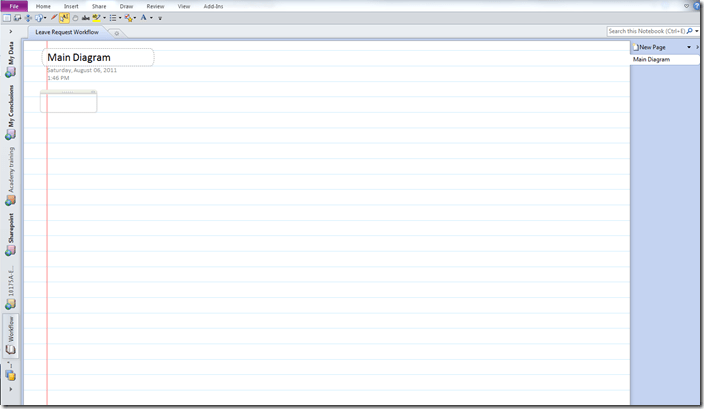The height and width of the screenshot is (409, 704).
Task: Click the help question mark icon
Action: coord(697,6)
